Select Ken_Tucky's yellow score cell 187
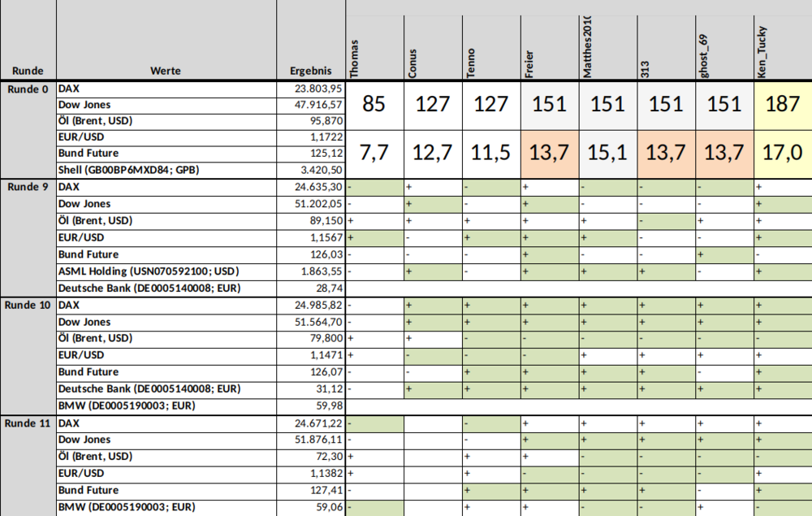Screen dimensions: 812x516 click(783, 104)
